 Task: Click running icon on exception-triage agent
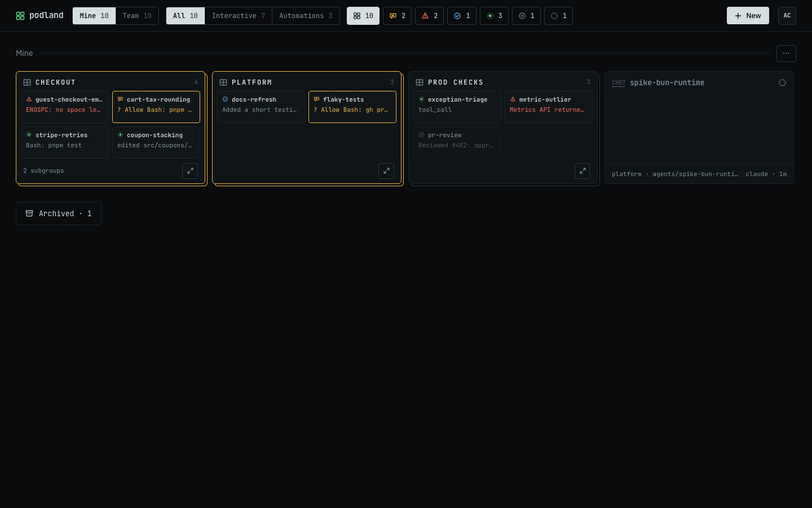coord(421,99)
